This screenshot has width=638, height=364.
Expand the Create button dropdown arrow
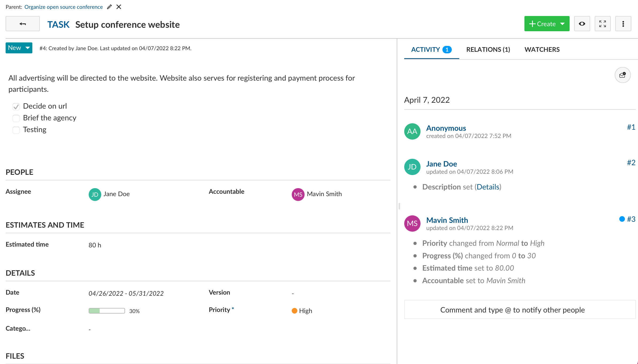pyautogui.click(x=563, y=24)
